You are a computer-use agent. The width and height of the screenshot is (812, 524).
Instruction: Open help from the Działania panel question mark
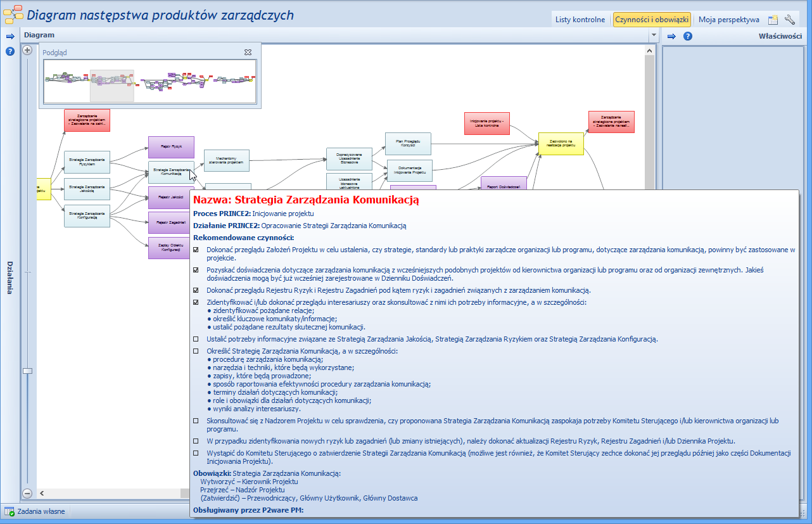[10, 51]
